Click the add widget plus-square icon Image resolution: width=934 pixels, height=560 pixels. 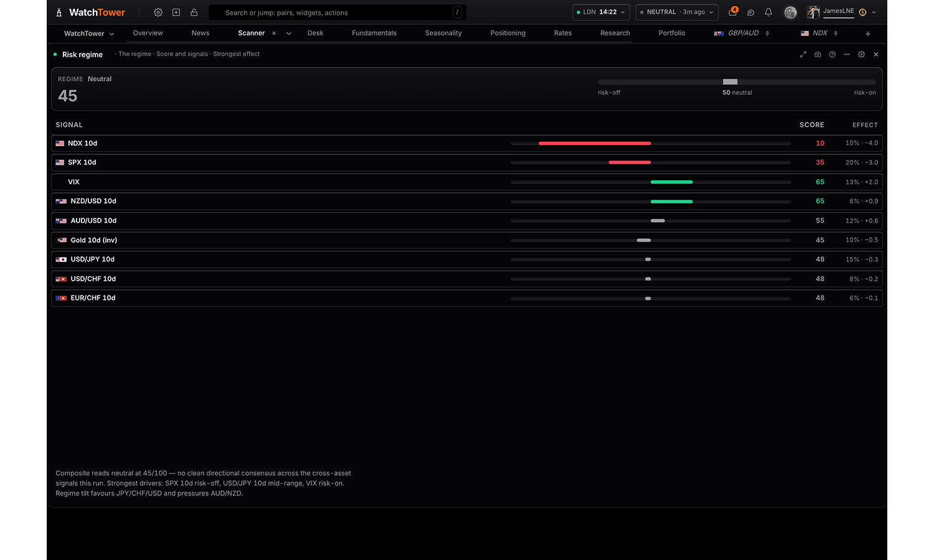click(176, 12)
